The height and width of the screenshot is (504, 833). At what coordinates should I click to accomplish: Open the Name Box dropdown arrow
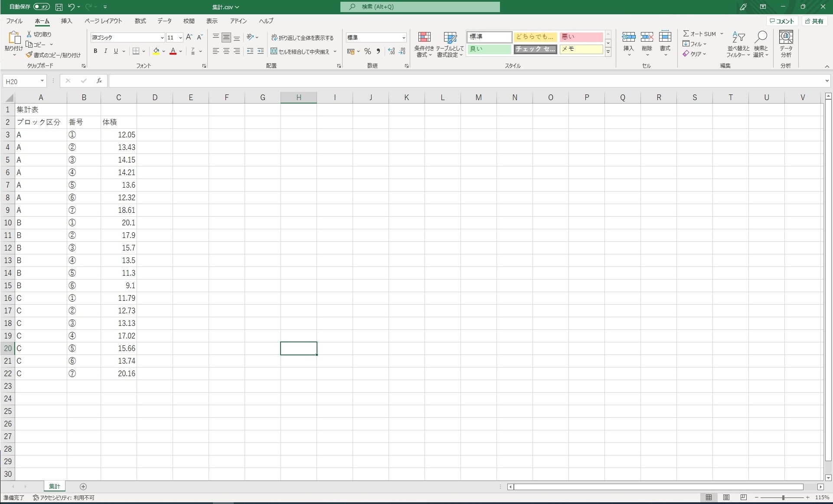[42, 81]
